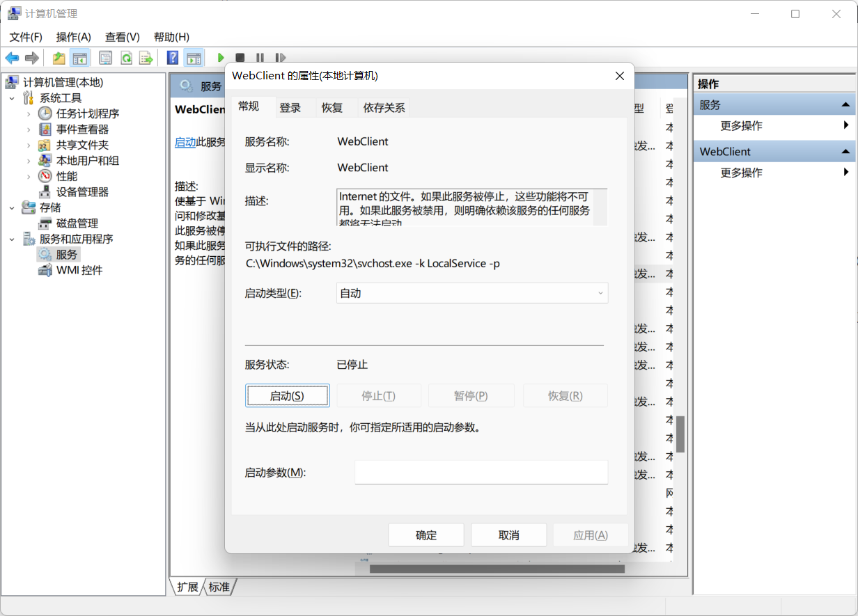Start the service with the green play icon
This screenshot has height=616, width=858.
(221, 58)
